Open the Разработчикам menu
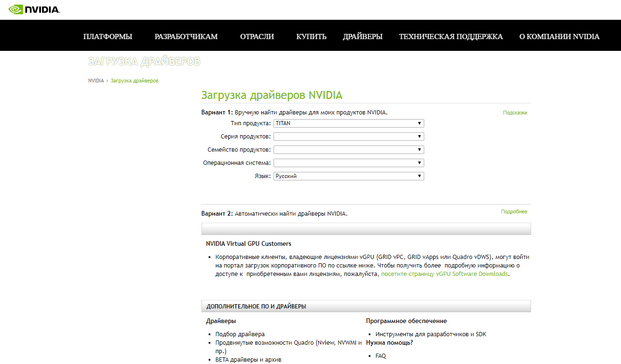Screen dimensions: 621x364 (186, 37)
